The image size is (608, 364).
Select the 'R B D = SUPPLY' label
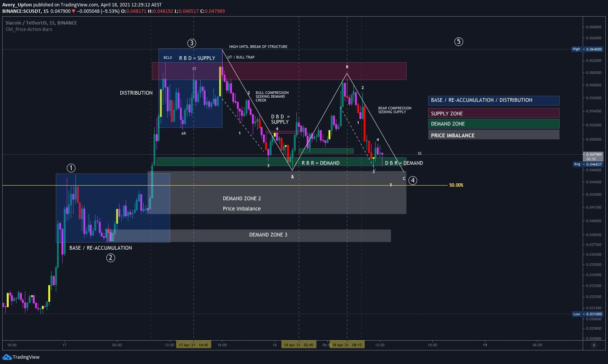point(197,58)
